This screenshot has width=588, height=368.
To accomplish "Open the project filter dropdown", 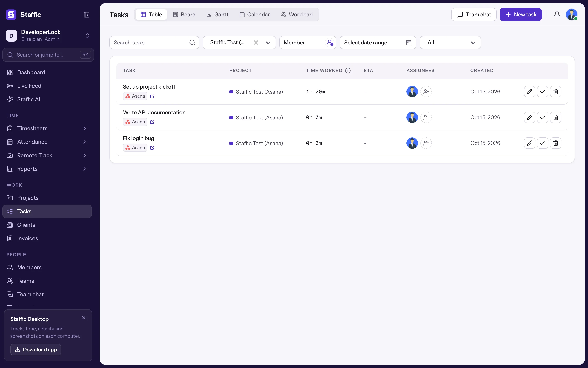I will click(268, 43).
